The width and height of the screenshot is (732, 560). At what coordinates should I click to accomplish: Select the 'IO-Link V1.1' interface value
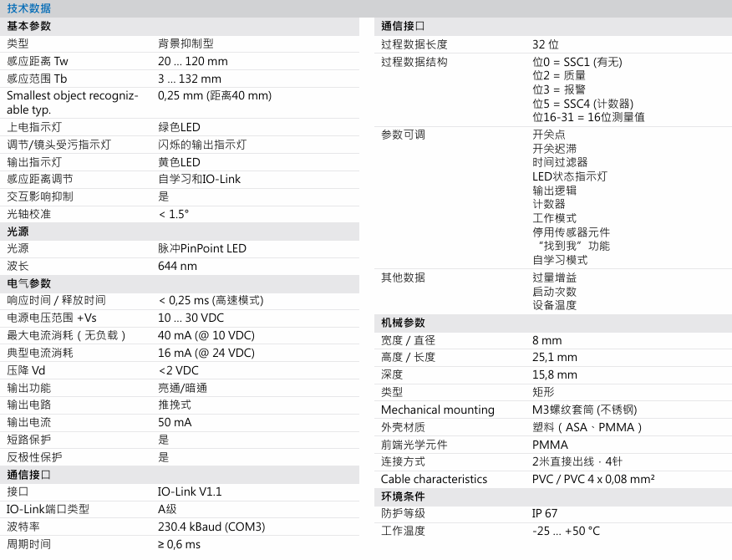[x=190, y=491]
